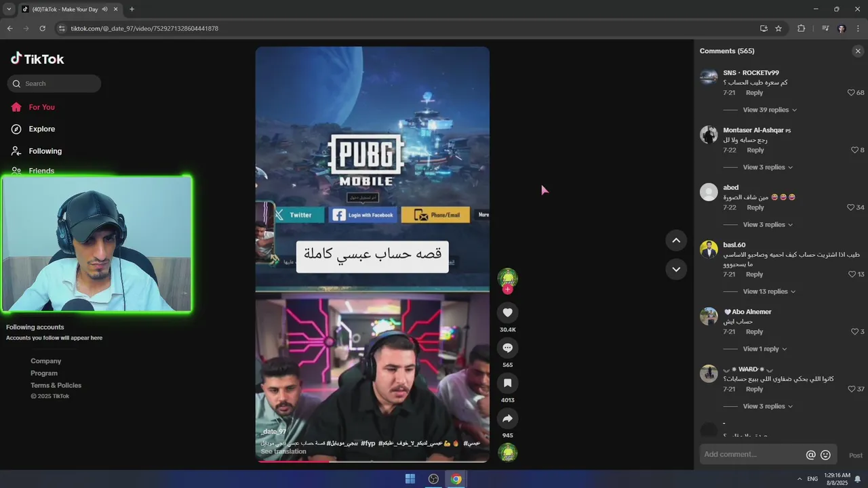
Task: Bookmark this page with star icon
Action: point(778,28)
